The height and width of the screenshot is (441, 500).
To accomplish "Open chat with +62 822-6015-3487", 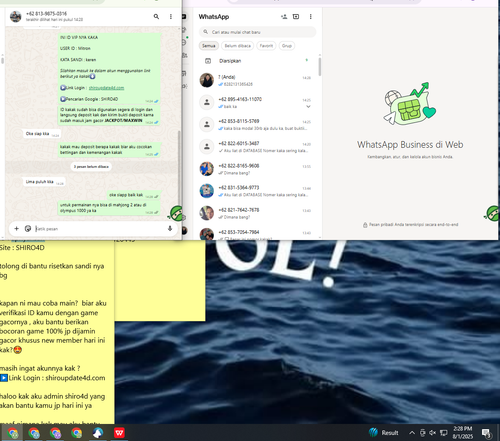I will pos(257,147).
